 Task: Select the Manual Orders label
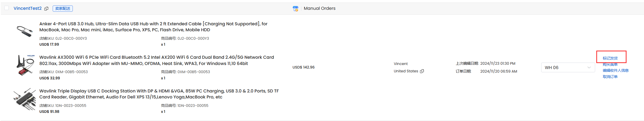[x=319, y=8]
